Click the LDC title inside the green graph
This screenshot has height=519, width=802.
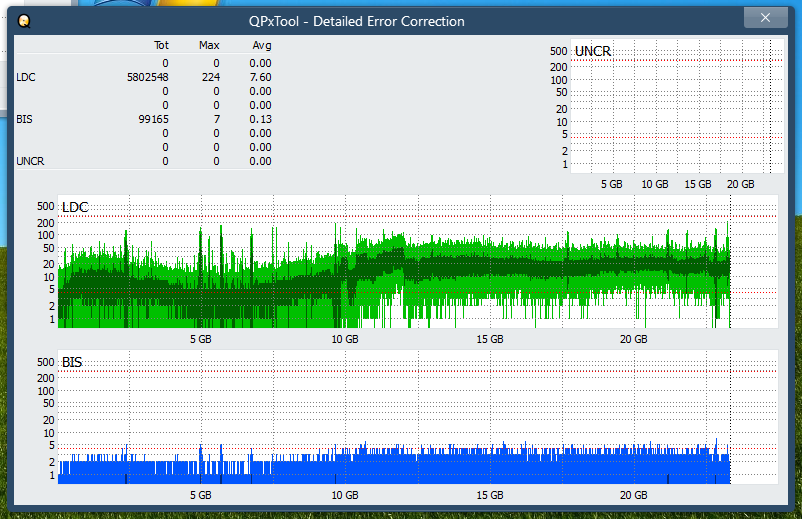click(75, 207)
